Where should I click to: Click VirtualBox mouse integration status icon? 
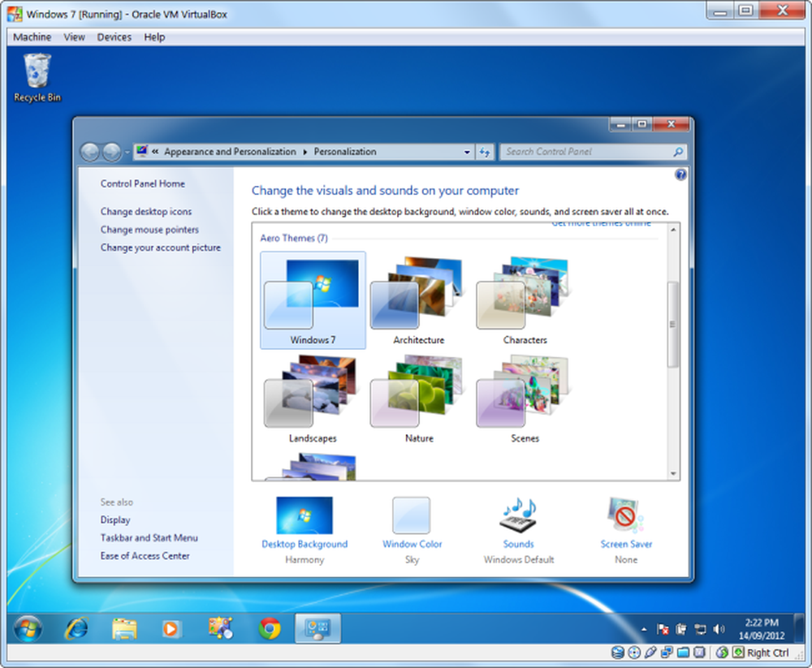[722, 653]
